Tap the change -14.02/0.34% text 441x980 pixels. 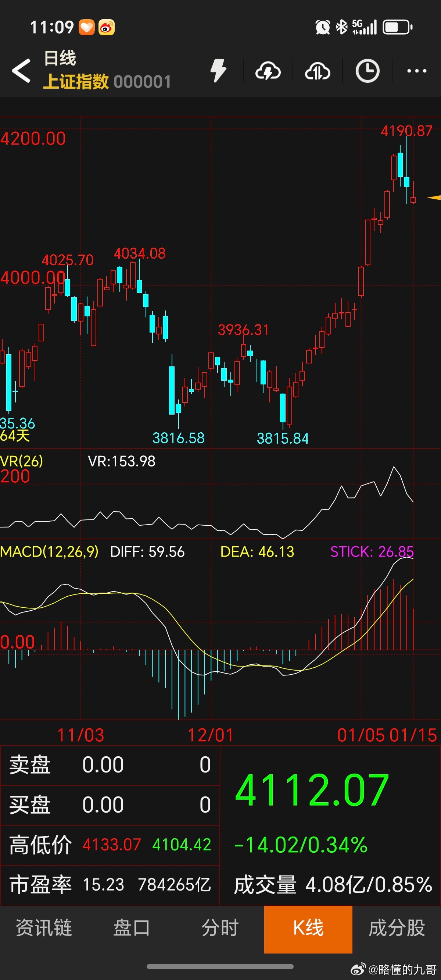(x=300, y=845)
